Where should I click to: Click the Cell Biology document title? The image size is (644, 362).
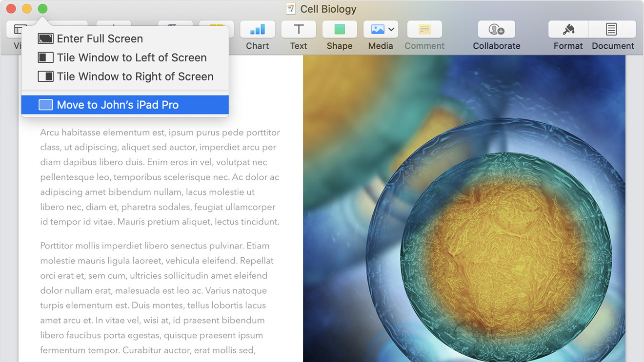(x=328, y=9)
